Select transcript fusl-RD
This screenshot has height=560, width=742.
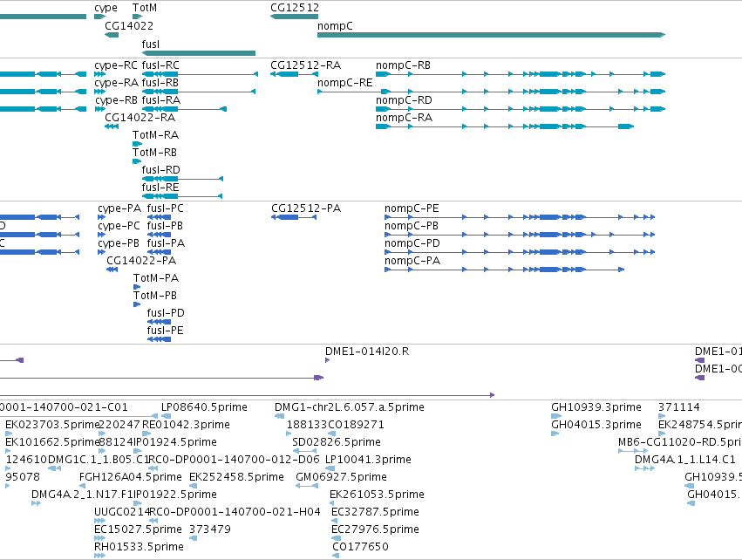[182, 179]
